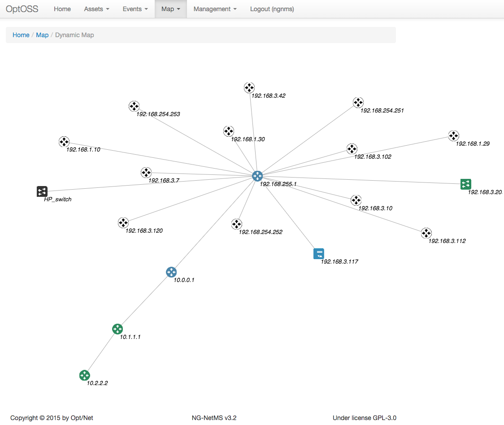Image resolution: width=504 pixels, height=425 pixels.
Task: Click the 192.168.3.112 router icon
Action: (426, 233)
